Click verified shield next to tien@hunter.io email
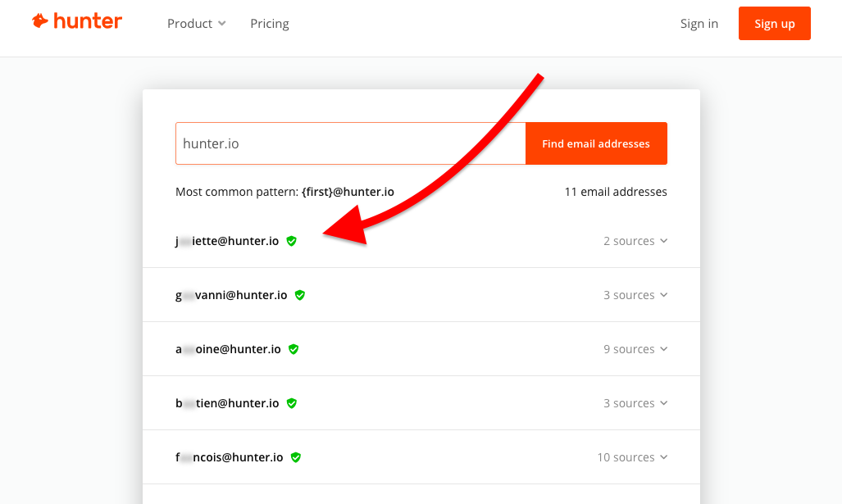 point(292,403)
